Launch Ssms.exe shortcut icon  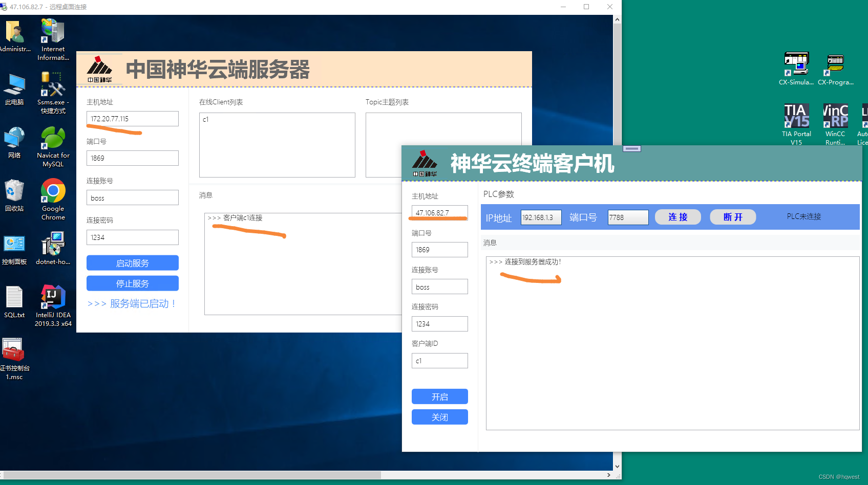pos(53,93)
